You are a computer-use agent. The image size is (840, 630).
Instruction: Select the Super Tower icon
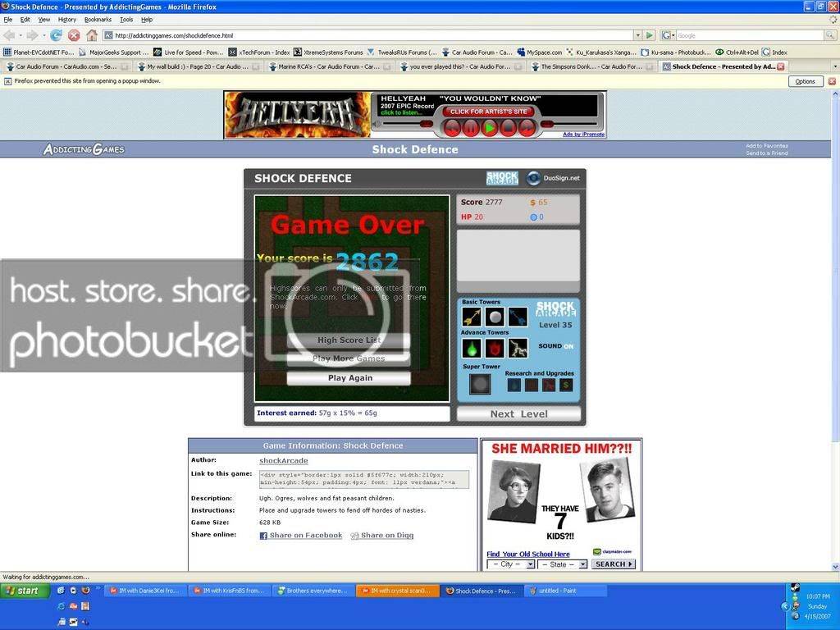pyautogui.click(x=479, y=384)
